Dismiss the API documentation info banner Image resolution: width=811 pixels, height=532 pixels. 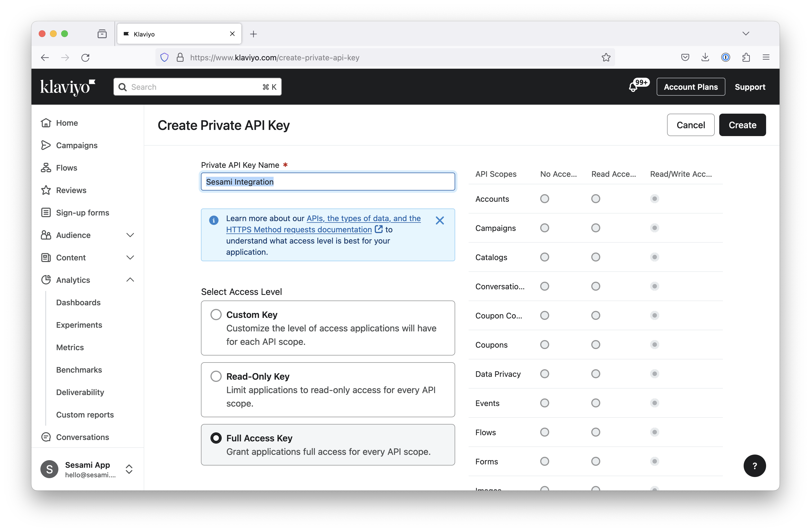[x=439, y=221]
